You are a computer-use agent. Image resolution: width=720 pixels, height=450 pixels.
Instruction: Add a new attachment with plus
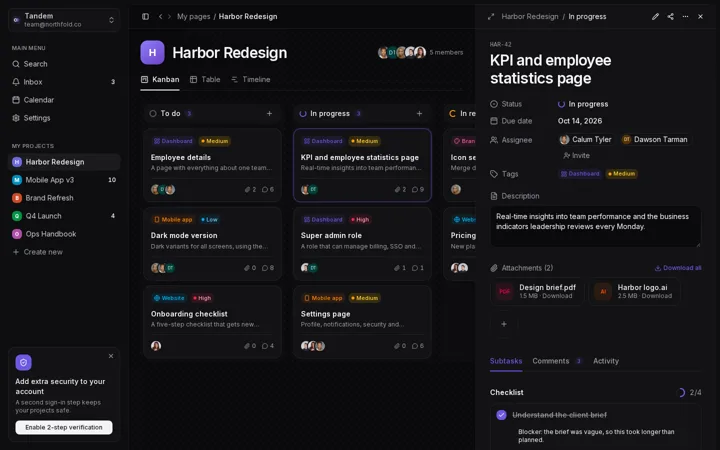(504, 324)
